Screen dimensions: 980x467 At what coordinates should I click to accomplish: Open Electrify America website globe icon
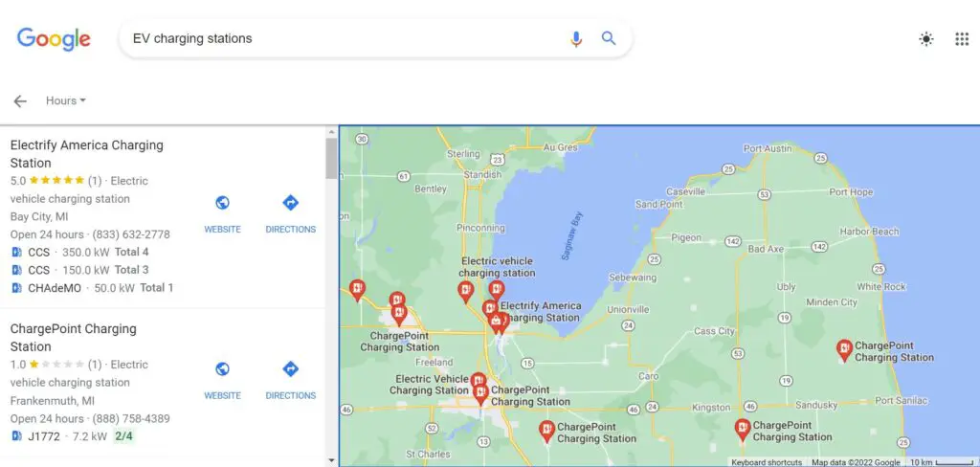pos(222,203)
